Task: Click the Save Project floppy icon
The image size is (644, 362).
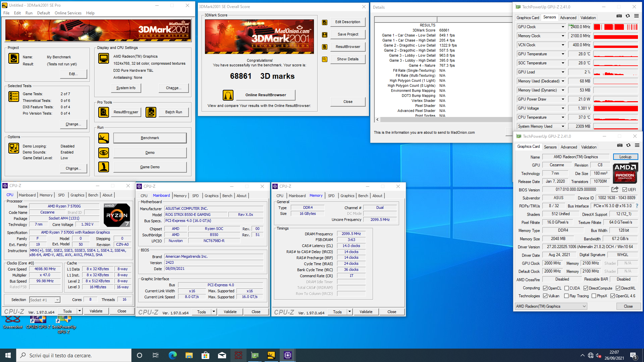Action: [325, 35]
